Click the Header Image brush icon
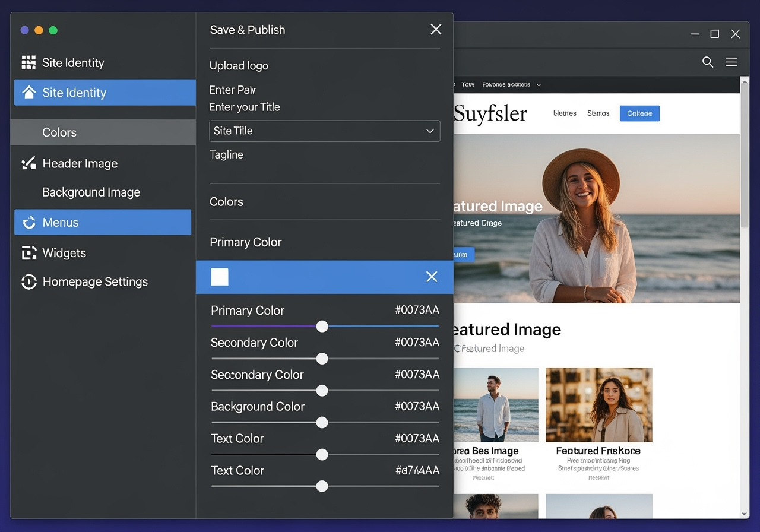The image size is (760, 532). coord(28,163)
